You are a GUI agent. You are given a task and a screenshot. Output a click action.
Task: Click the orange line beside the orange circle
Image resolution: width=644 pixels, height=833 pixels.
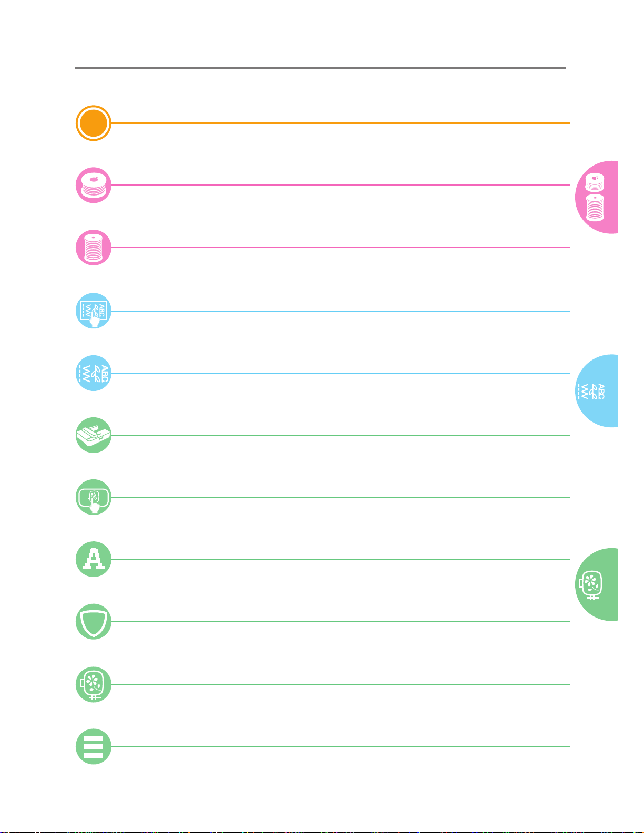pyautogui.click(x=341, y=123)
